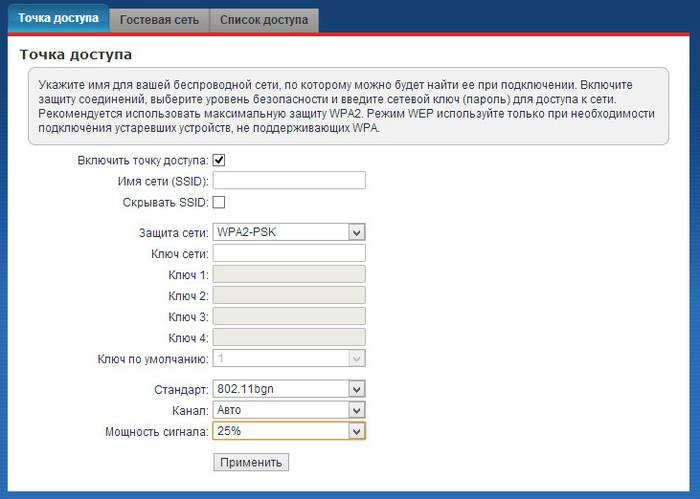Click the Ключ 4 field
This screenshot has width=700, height=499.
(289, 338)
